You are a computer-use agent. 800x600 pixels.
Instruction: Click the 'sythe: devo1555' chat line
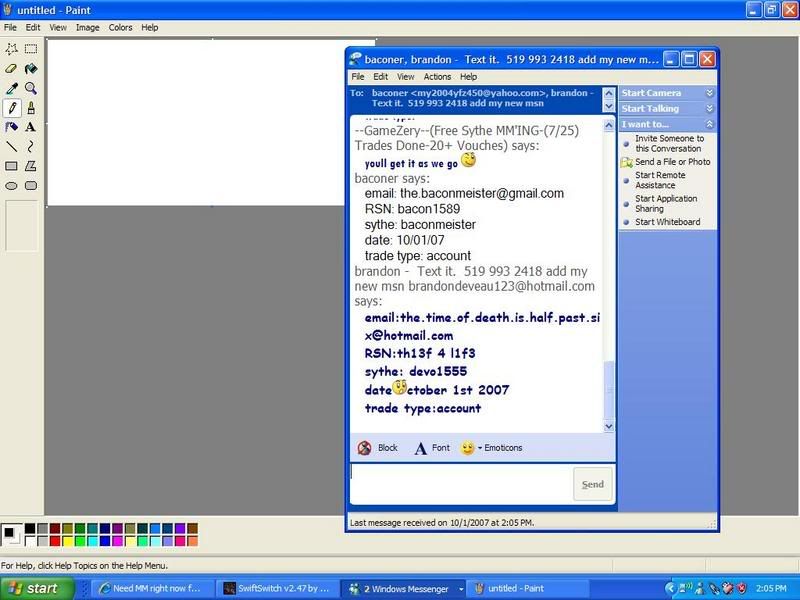tap(416, 371)
